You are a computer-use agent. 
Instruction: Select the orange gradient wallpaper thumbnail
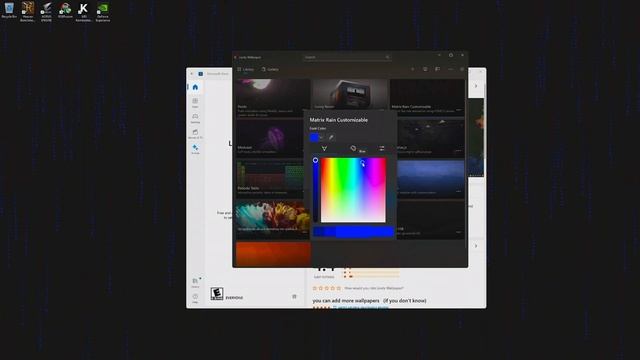click(273, 254)
